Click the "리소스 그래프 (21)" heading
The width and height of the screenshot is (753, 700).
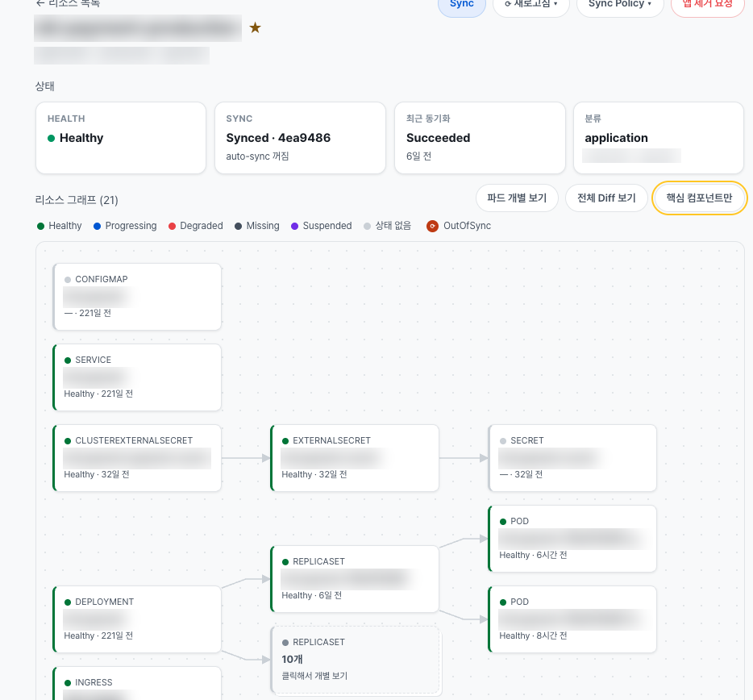(77, 200)
